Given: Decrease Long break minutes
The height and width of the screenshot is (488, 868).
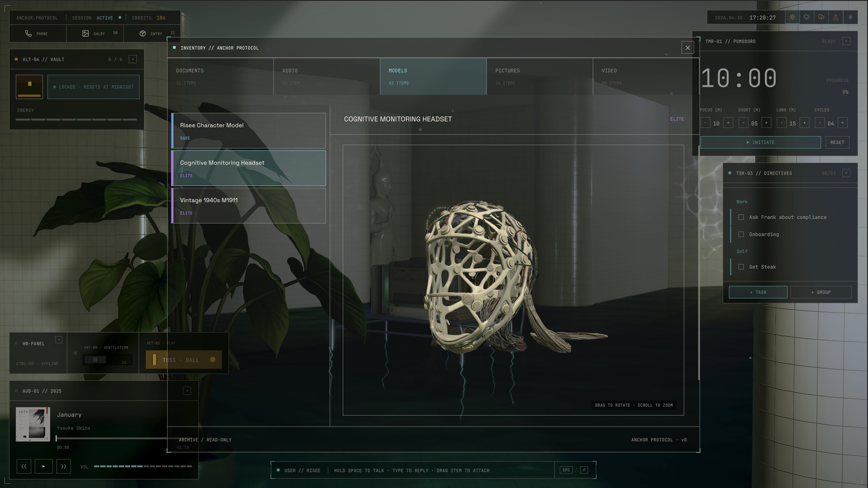Looking at the screenshot, I should coord(782,123).
